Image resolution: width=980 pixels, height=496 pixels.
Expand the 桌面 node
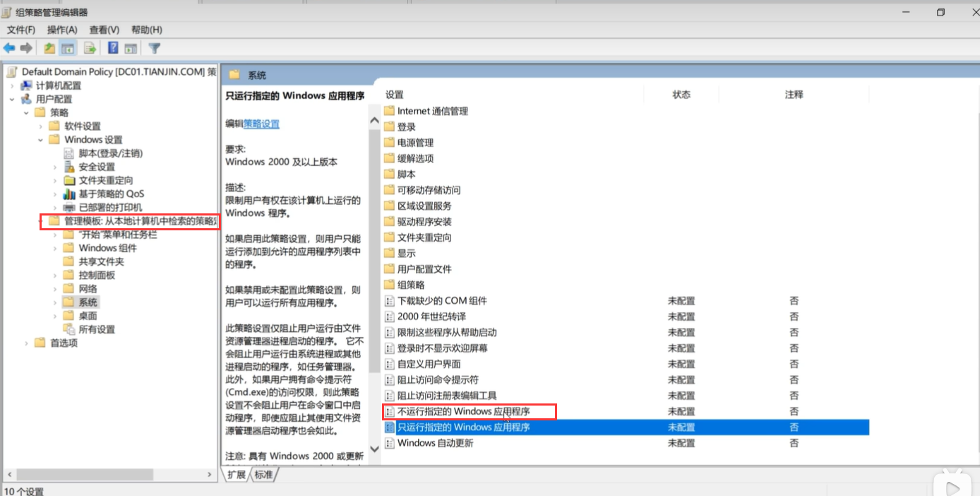[x=55, y=316]
